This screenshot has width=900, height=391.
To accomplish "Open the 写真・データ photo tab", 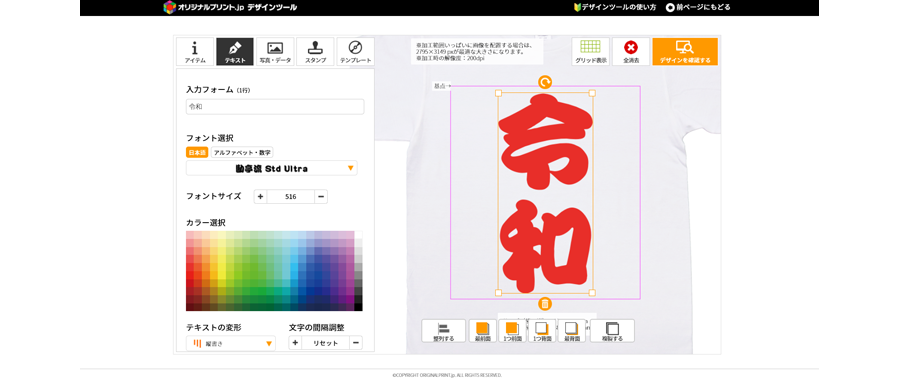I will point(275,52).
